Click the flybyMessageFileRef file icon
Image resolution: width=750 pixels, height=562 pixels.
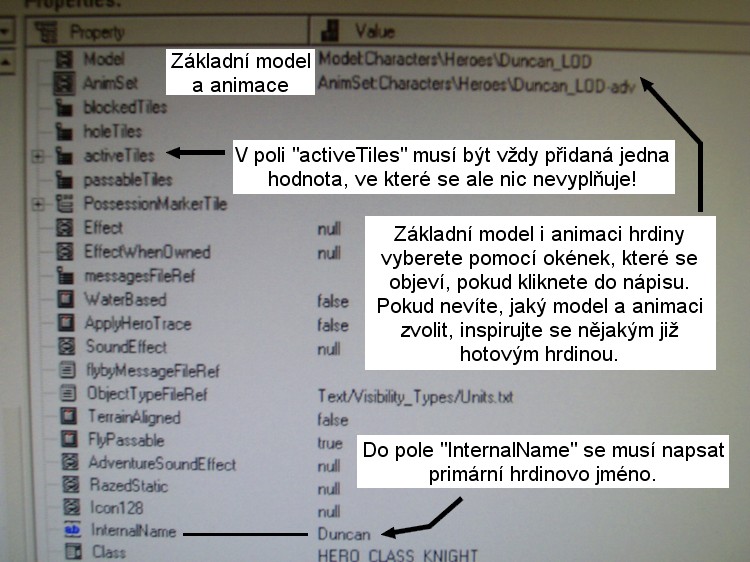tap(67, 370)
